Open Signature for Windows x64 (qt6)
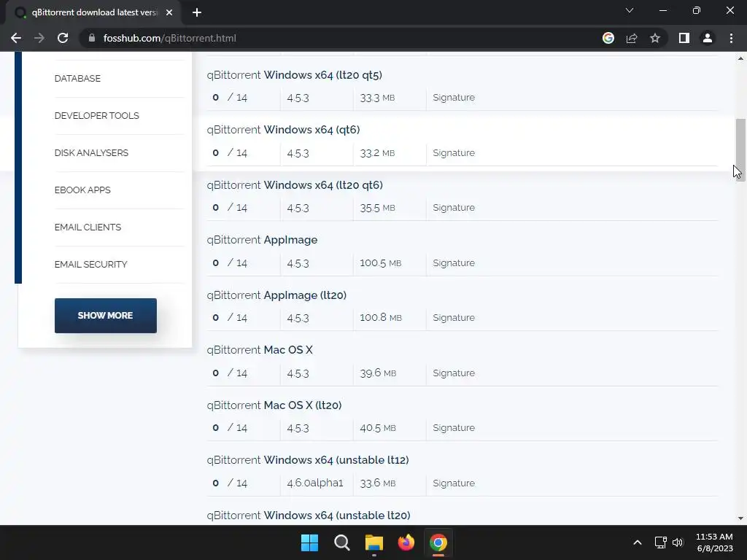 coord(454,153)
